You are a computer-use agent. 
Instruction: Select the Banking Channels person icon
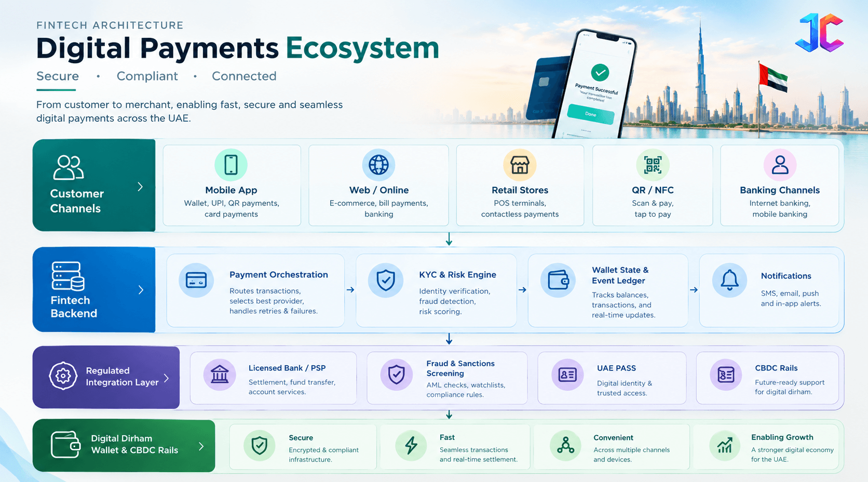pos(780,165)
